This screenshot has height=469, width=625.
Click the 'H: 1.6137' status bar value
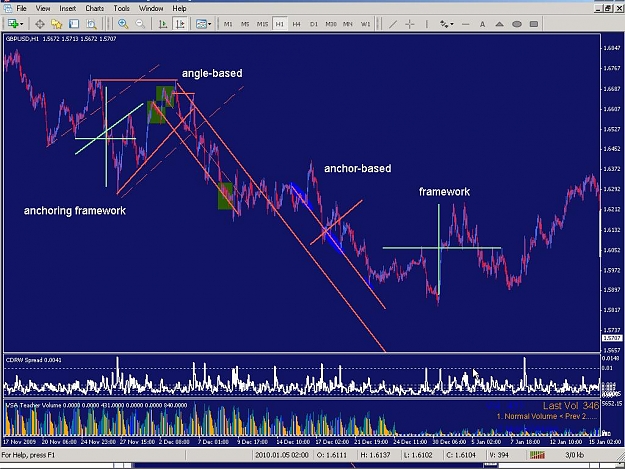(375, 455)
